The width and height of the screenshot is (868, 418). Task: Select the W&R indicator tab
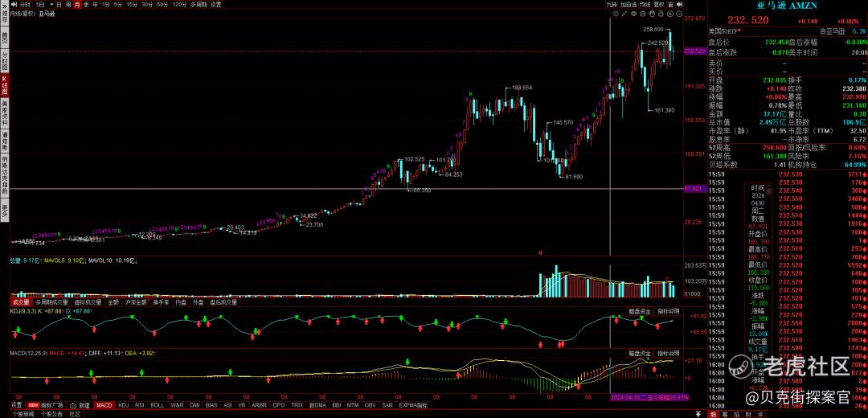(x=177, y=405)
